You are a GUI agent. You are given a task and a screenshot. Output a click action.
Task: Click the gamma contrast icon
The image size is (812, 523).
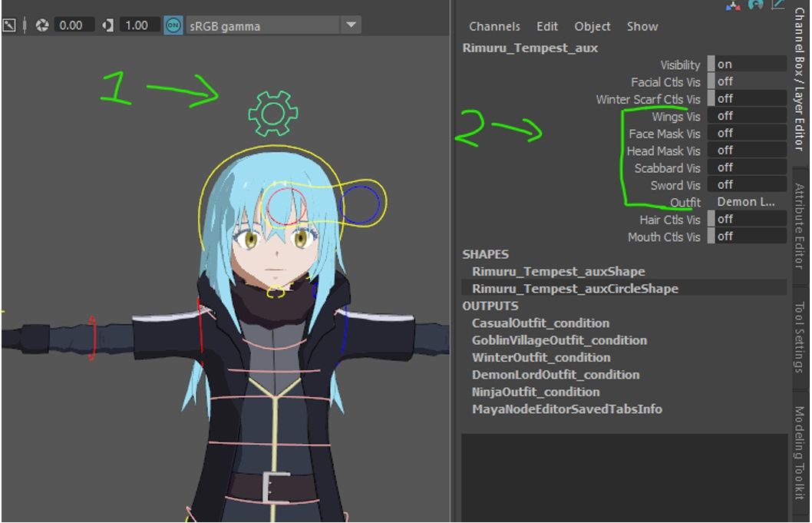107,25
